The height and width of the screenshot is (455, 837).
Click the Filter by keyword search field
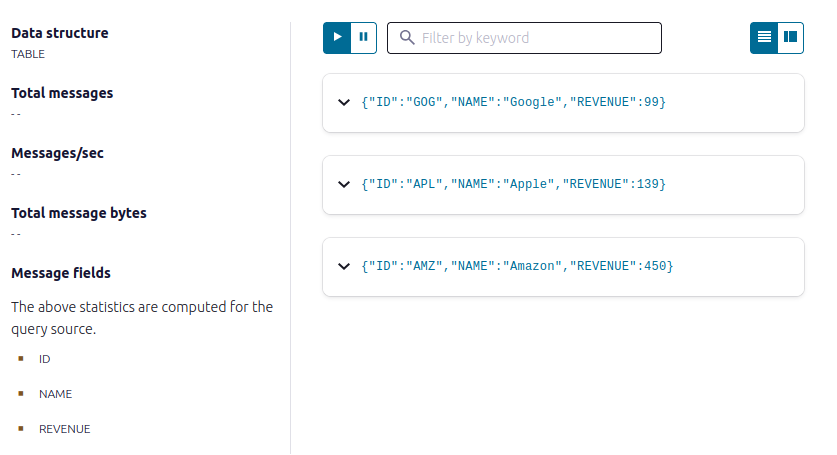pyautogui.click(x=524, y=38)
